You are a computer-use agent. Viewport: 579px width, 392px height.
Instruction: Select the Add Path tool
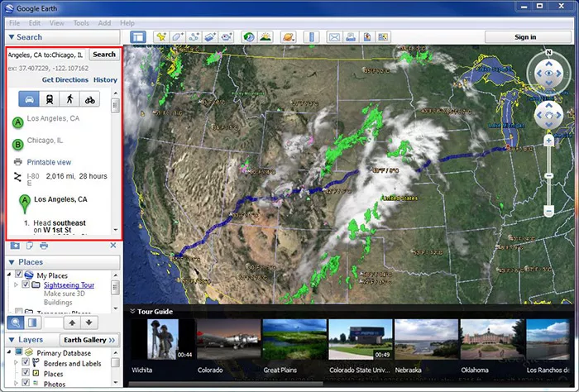tap(194, 37)
